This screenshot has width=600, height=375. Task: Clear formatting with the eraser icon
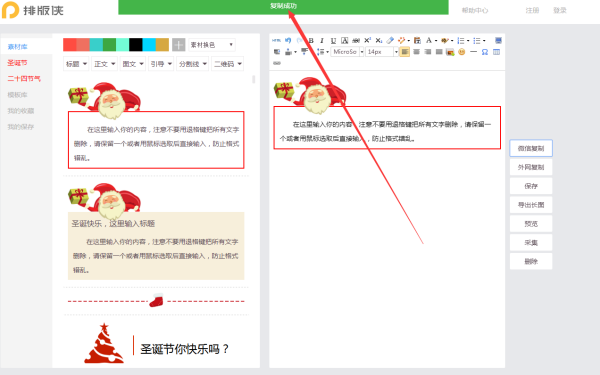[390, 41]
